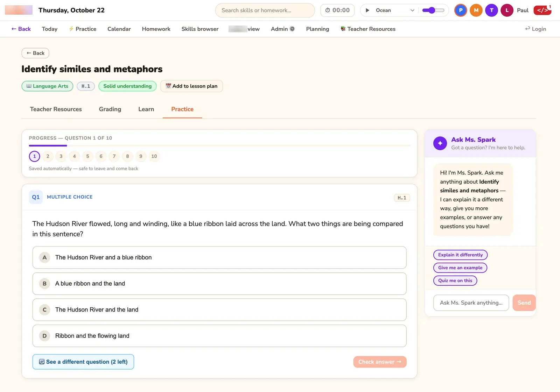Screen dimensions: 560x392
Task: Play the Ocean ambient sound
Action: [367, 10]
